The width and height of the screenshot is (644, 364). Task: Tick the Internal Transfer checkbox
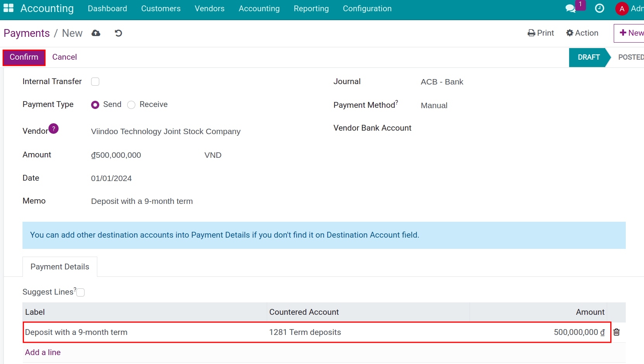(95, 82)
